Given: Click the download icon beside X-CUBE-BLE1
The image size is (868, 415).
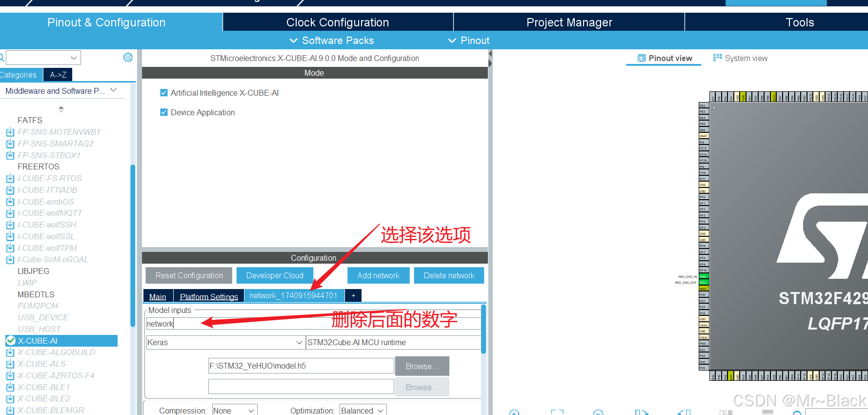Looking at the screenshot, I should pyautogui.click(x=10, y=387).
